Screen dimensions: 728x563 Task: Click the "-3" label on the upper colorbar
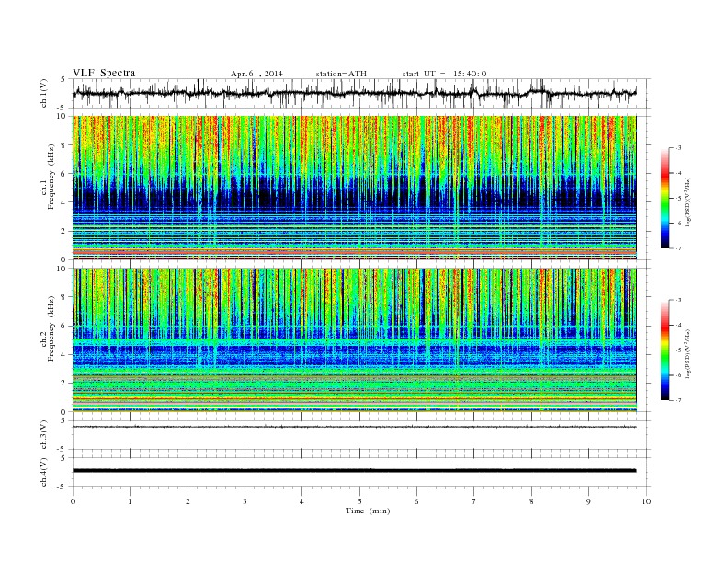(x=677, y=148)
